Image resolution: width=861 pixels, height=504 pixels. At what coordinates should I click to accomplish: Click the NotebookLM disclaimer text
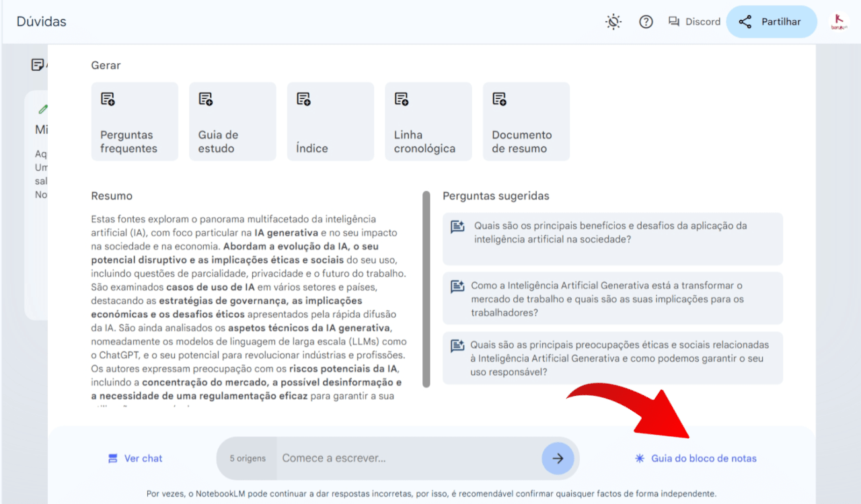click(x=431, y=493)
